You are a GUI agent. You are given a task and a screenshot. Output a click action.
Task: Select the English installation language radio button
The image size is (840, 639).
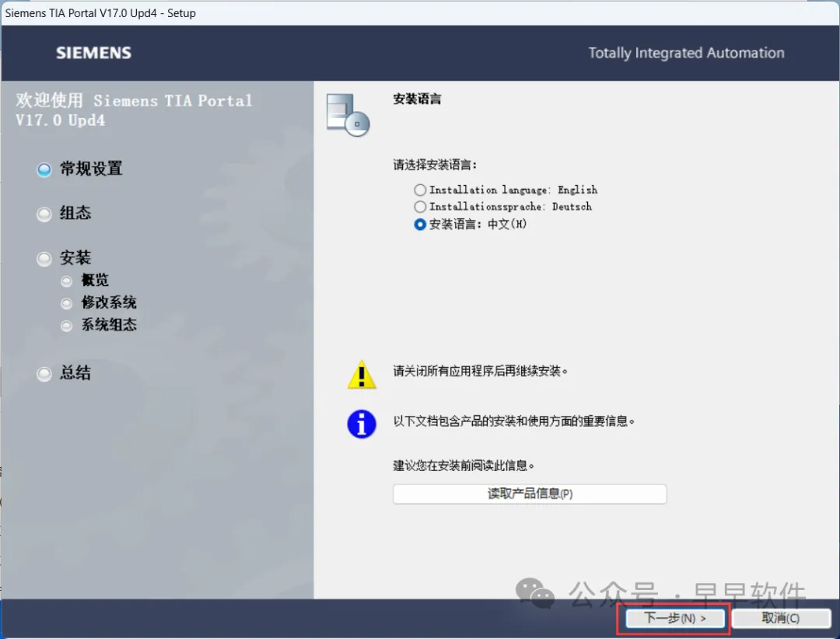420,190
